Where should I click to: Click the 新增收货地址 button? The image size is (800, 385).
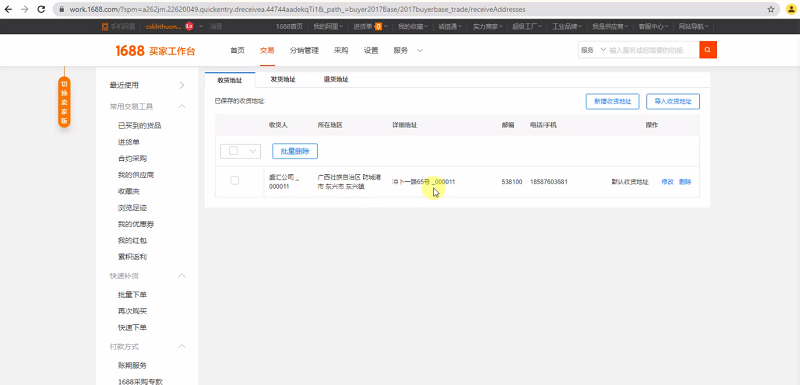(x=612, y=101)
